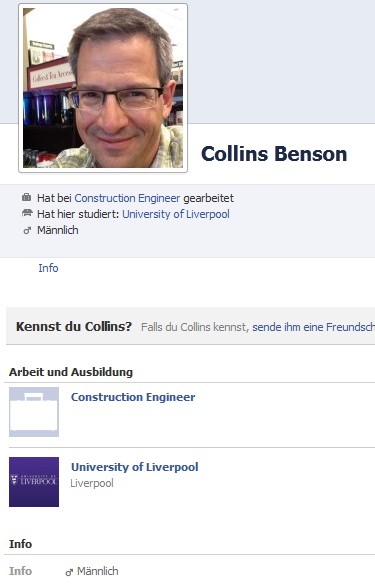Image resolution: width=375 pixels, height=585 pixels.
Task: Open University of Liverpool entry in education list
Action: [135, 467]
